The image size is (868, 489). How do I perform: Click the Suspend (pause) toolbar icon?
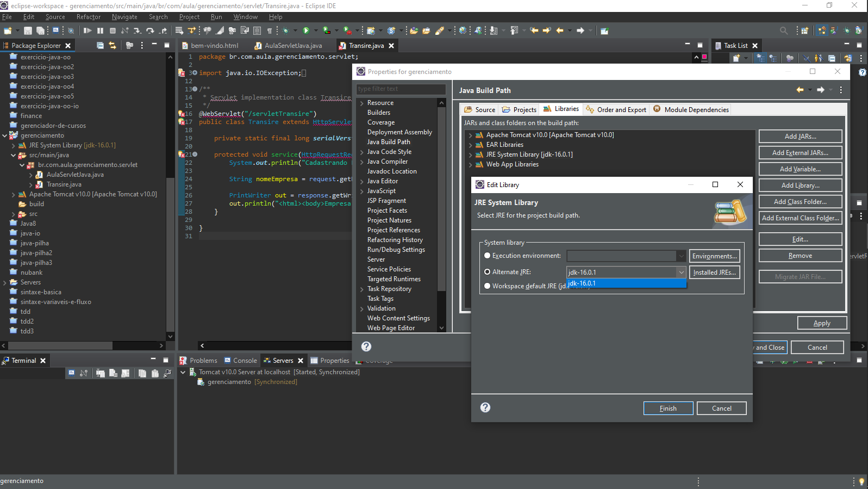pos(100,31)
